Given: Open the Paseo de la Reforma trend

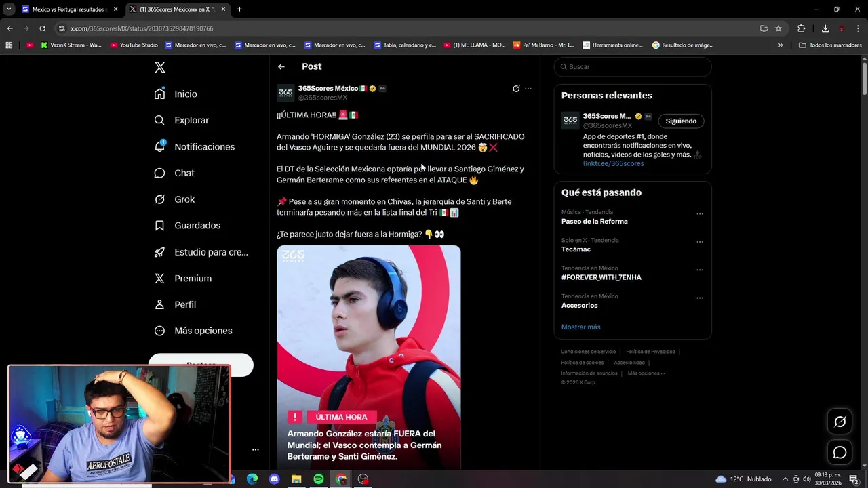Looking at the screenshot, I should click(595, 222).
